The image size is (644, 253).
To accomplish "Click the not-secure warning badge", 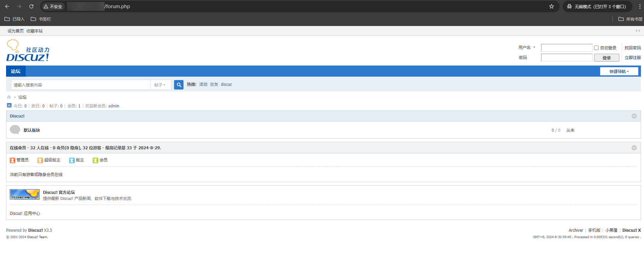I will 53,6.
